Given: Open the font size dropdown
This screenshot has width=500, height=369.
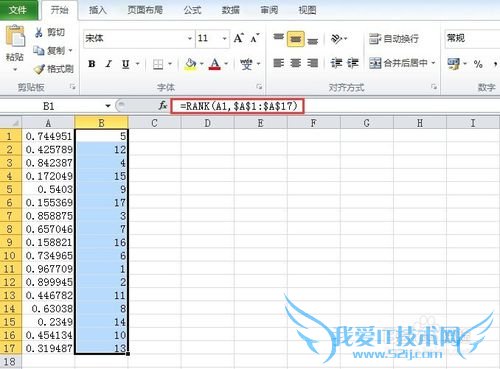Looking at the screenshot, I should coord(224,39).
